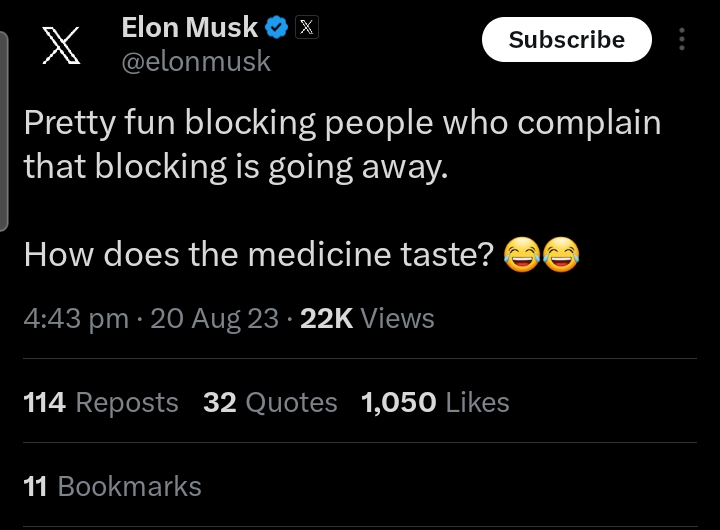Click the 4:43 pm timestamp
Screen dimensions: 720x530
[76, 318]
